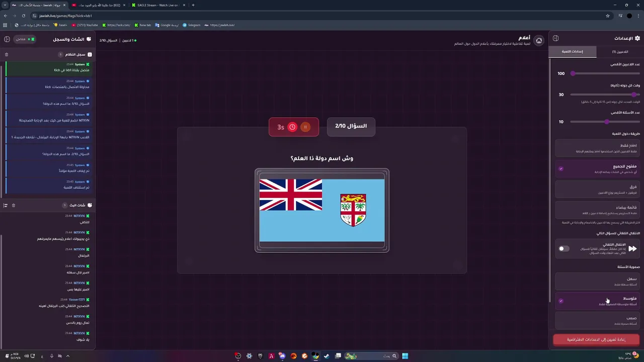The width and height of the screenshot is (644, 362).
Task: Go back in browser history
Action: click(6, 16)
